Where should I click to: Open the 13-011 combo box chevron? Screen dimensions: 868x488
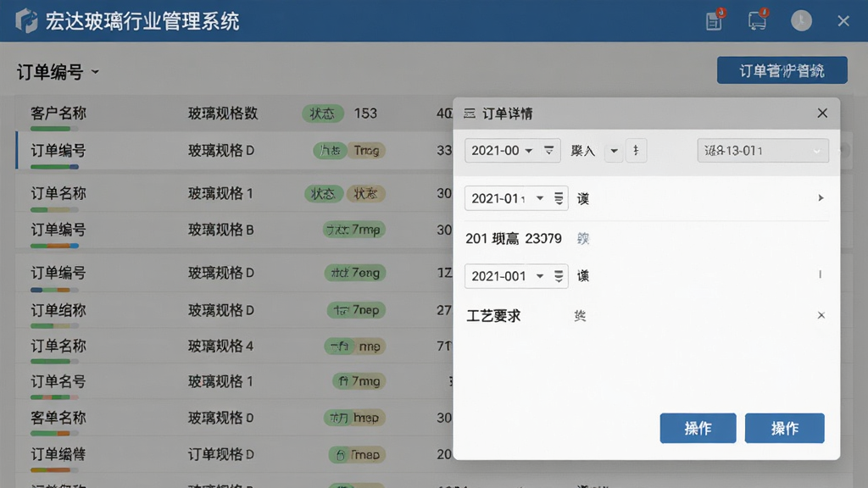point(816,151)
